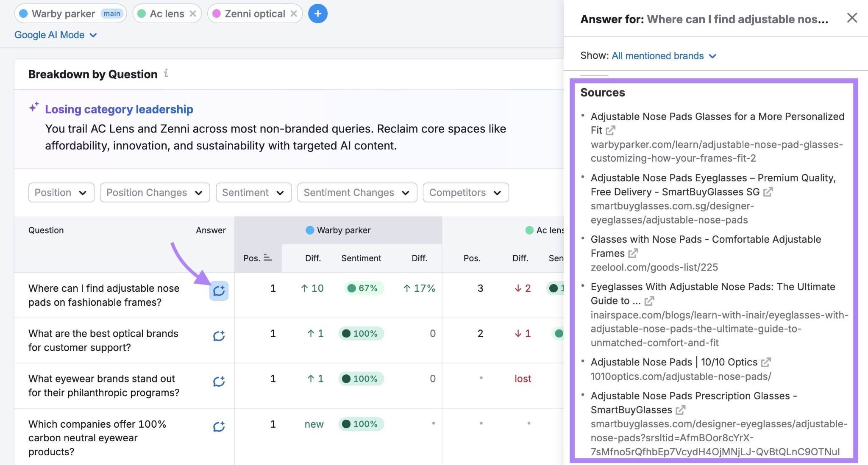Click the 67% sentiment badge

coord(364,288)
